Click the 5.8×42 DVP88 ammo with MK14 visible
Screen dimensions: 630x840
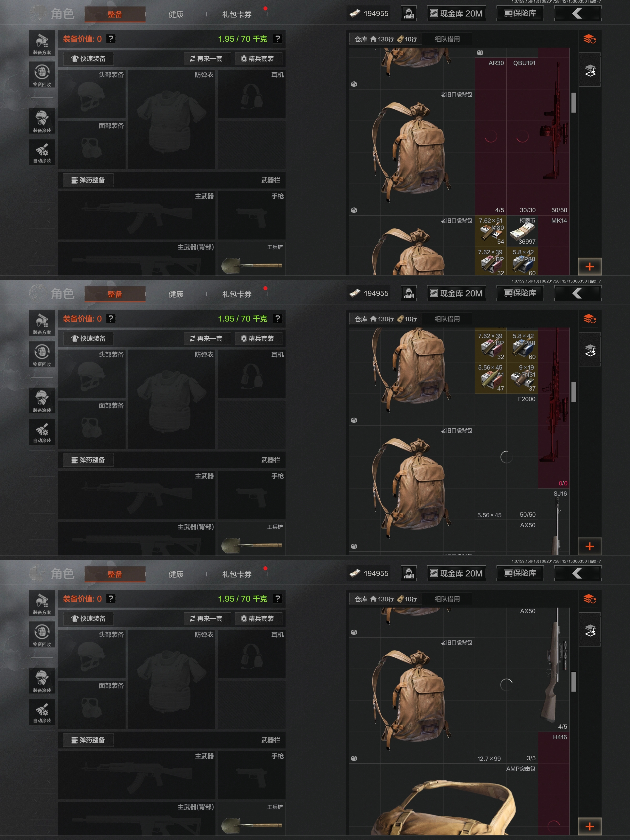522,262
